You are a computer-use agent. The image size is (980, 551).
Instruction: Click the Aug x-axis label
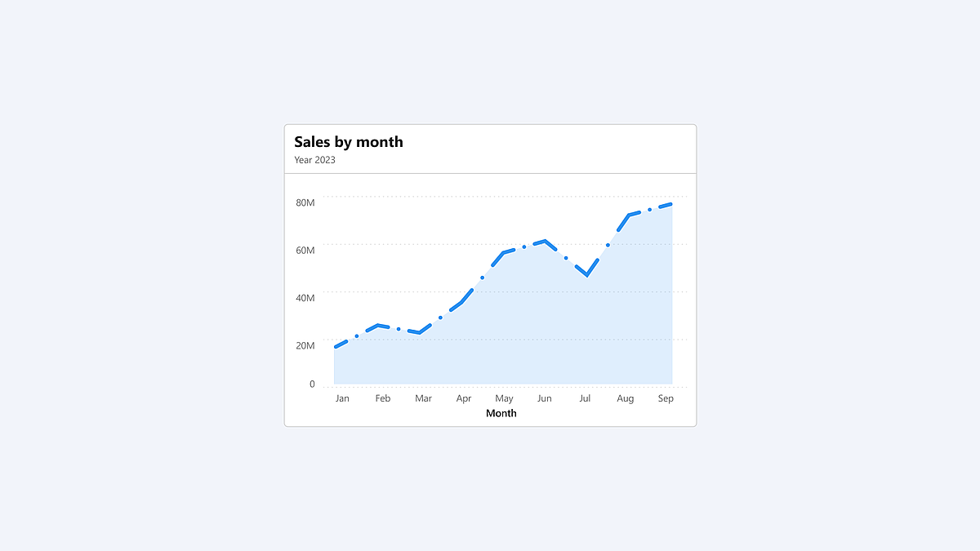626,399
